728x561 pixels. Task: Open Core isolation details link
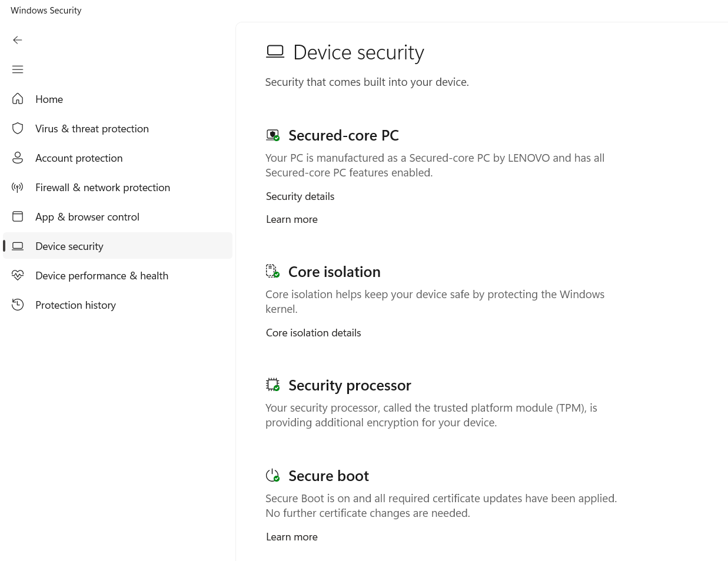313,333
